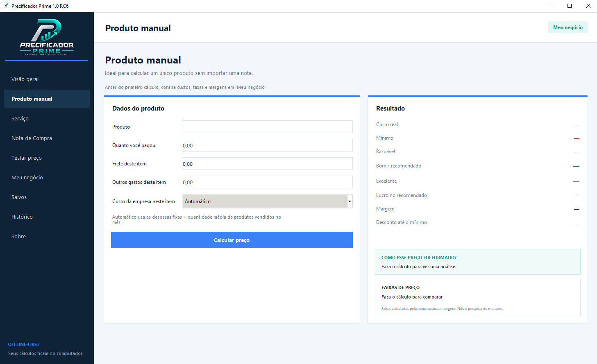The height and width of the screenshot is (364, 597).
Task: Click the FAIXAS DE PREÇO heading
Action: point(400,287)
